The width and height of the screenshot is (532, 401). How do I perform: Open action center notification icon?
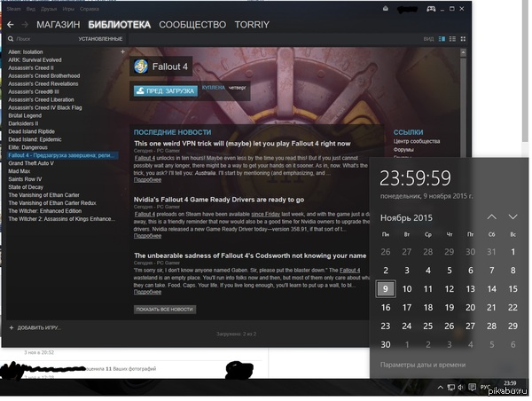tap(472, 388)
